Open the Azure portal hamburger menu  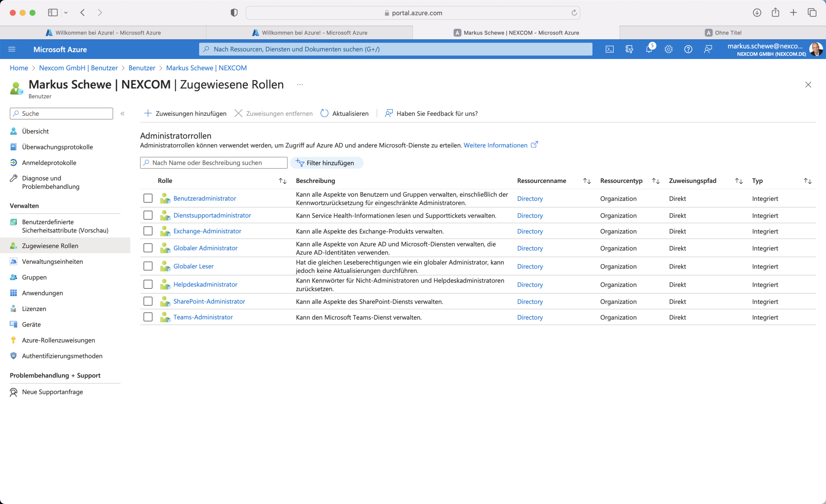pyautogui.click(x=12, y=49)
